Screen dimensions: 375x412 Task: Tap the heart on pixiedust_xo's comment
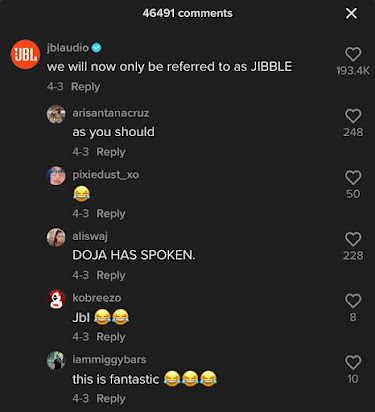(353, 178)
